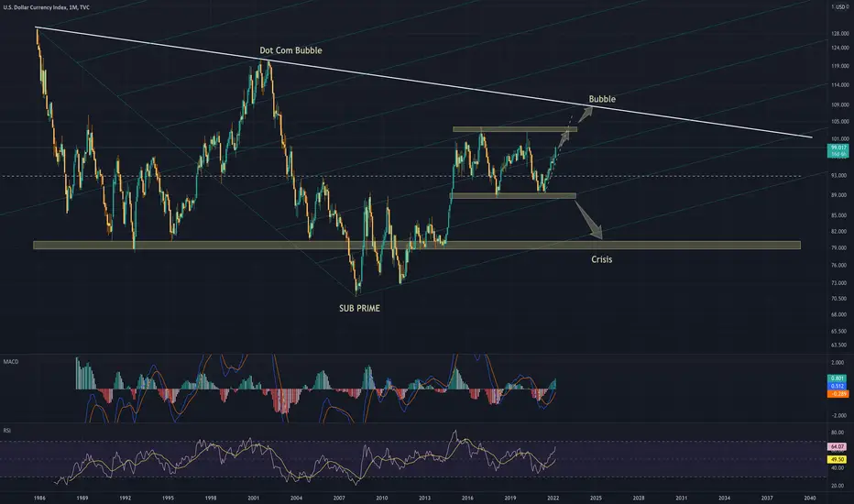Click 76.000 on the price axis
The width and height of the screenshot is (854, 504).
point(838,266)
